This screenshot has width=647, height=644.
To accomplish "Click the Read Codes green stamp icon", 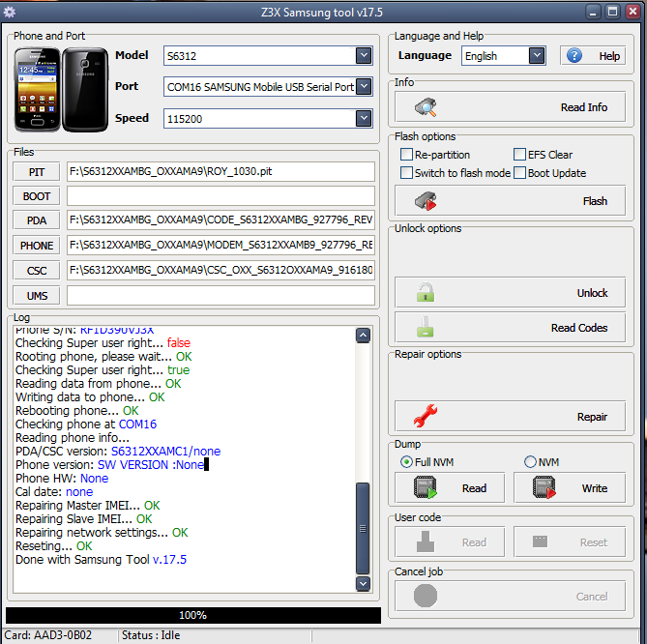I will (x=425, y=327).
